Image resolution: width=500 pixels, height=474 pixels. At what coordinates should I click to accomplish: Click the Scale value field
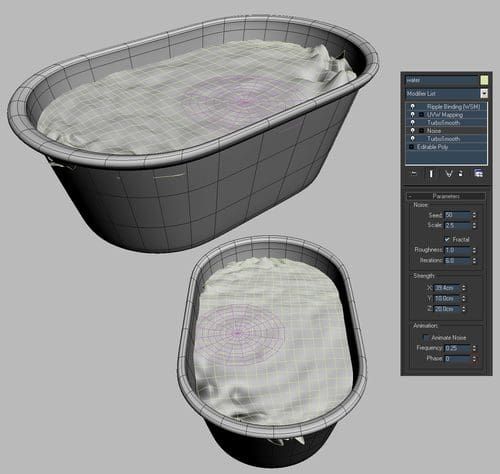click(x=457, y=225)
